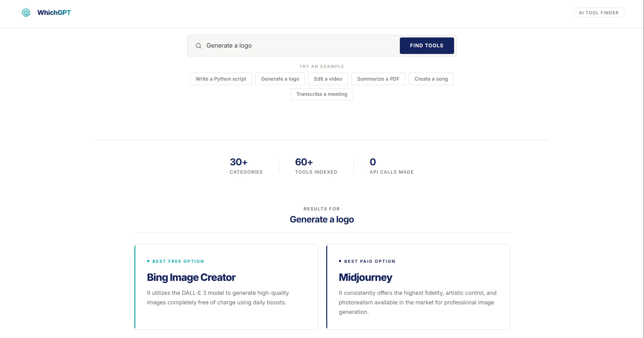Screen dimensions: 644x338
Task: Pick the 'Create a song' example
Action: pos(431,79)
